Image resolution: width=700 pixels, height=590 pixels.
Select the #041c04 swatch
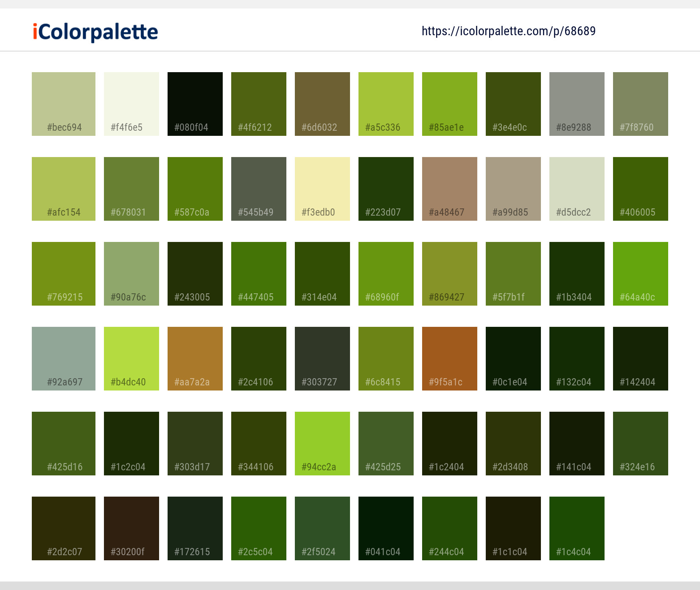click(386, 528)
